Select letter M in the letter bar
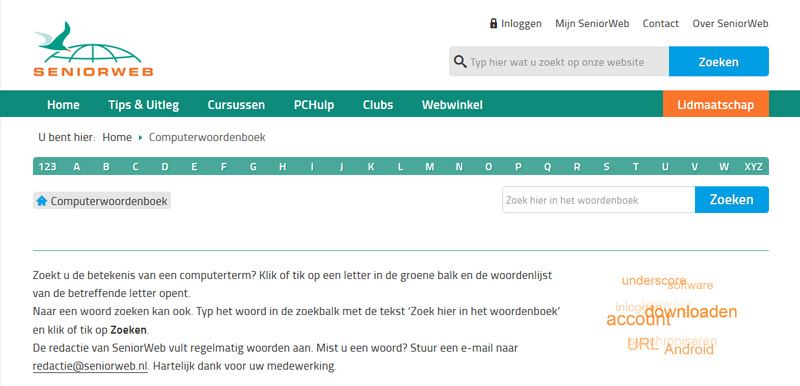The width and height of the screenshot is (800, 386). 430,167
